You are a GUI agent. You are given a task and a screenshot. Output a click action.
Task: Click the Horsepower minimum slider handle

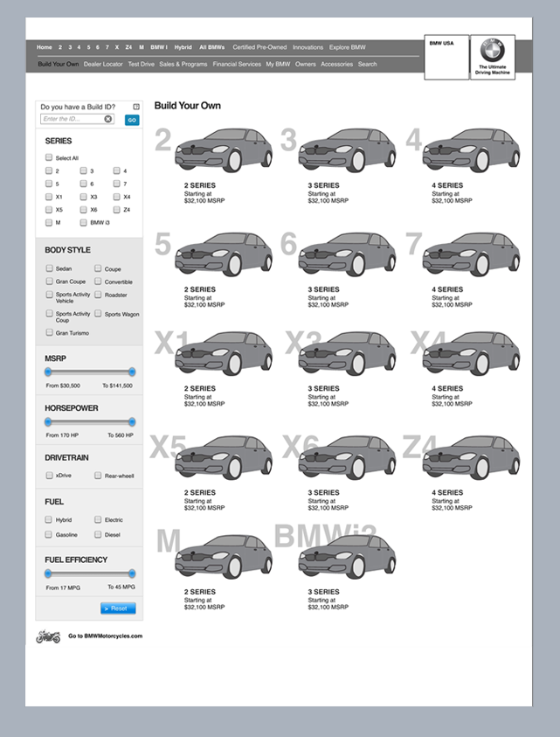[x=48, y=421]
